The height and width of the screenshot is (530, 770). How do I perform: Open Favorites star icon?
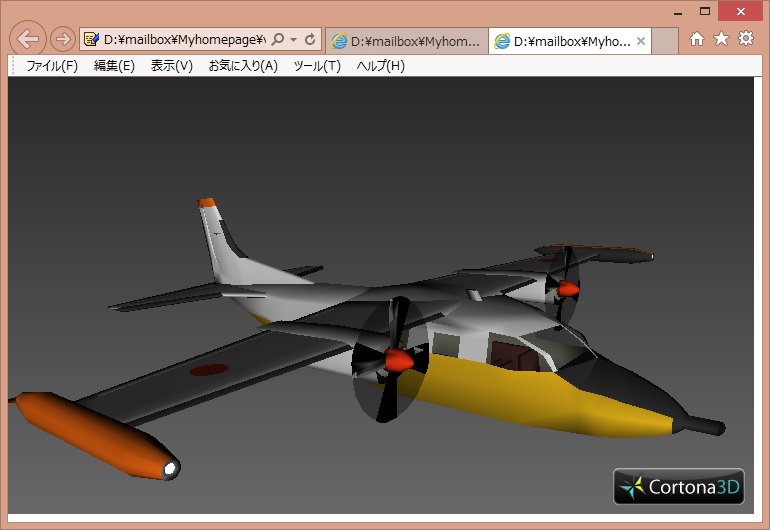(721, 39)
